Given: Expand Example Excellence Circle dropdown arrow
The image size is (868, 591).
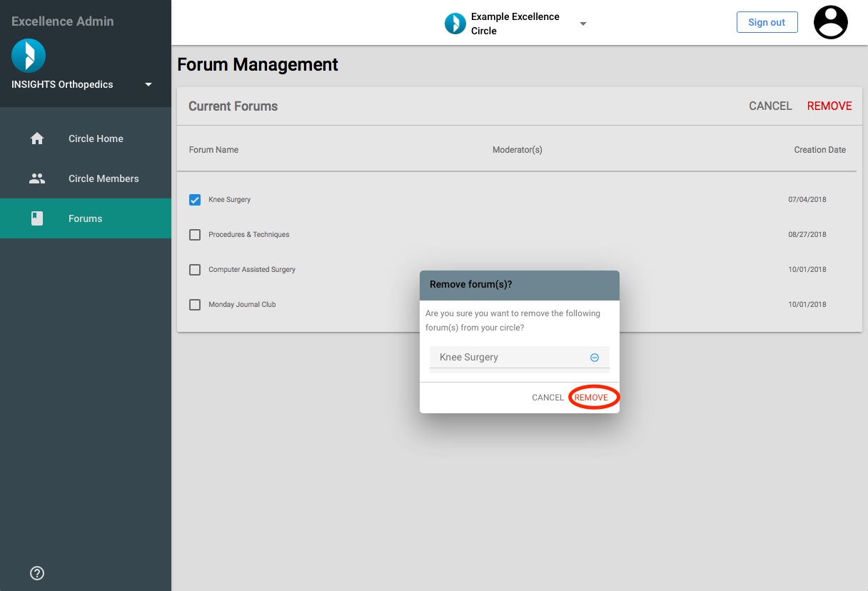Looking at the screenshot, I should [x=583, y=24].
